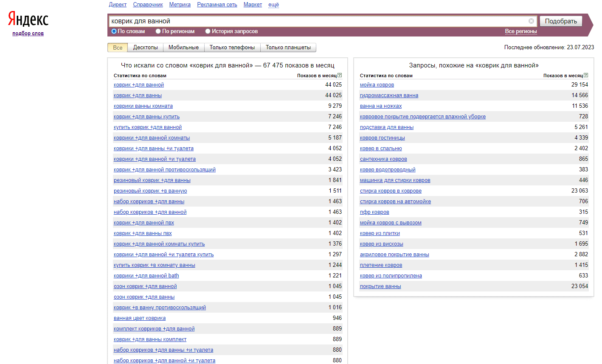Select the 'По словам' radio option
Screen dimensions: 602x364
click(114, 31)
